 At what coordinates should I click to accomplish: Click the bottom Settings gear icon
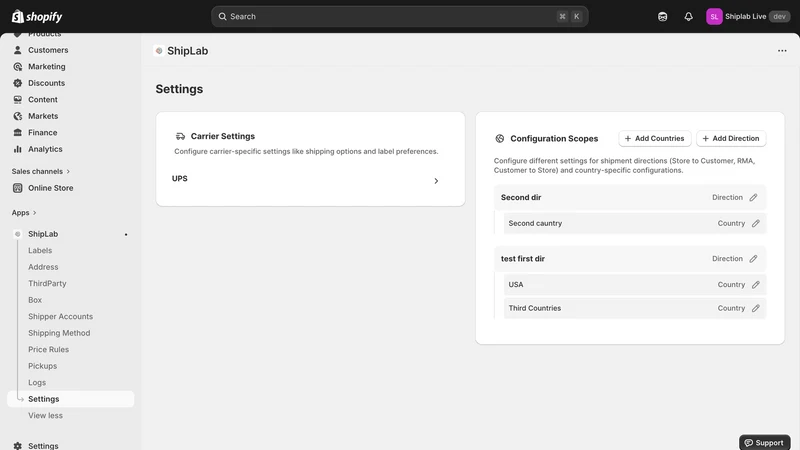click(18, 445)
